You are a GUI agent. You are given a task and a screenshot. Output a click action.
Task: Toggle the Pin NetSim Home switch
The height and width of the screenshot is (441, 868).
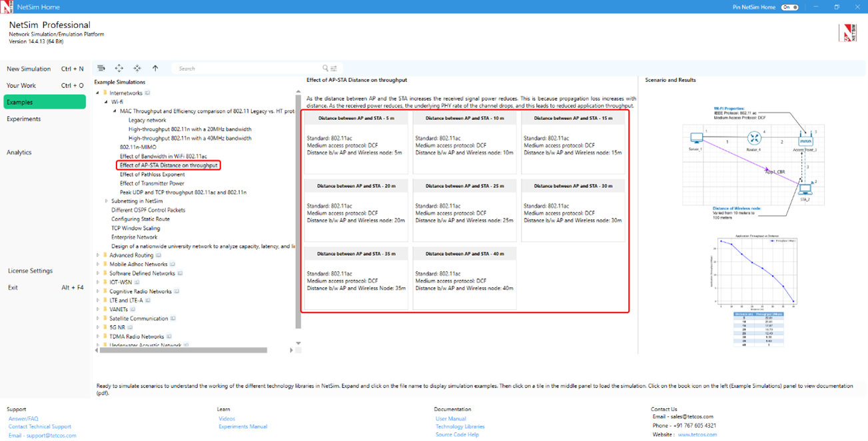789,7
